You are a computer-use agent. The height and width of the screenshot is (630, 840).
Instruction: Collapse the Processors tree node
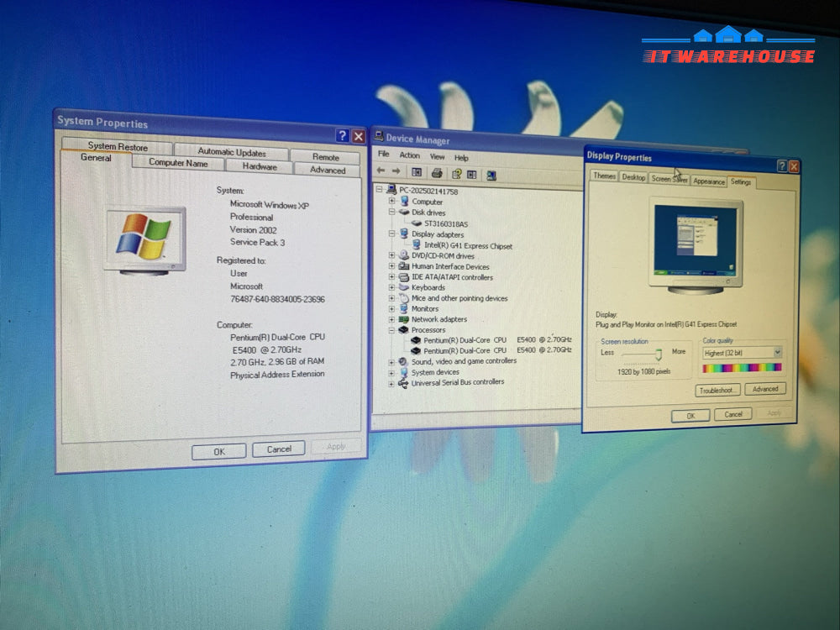point(391,330)
